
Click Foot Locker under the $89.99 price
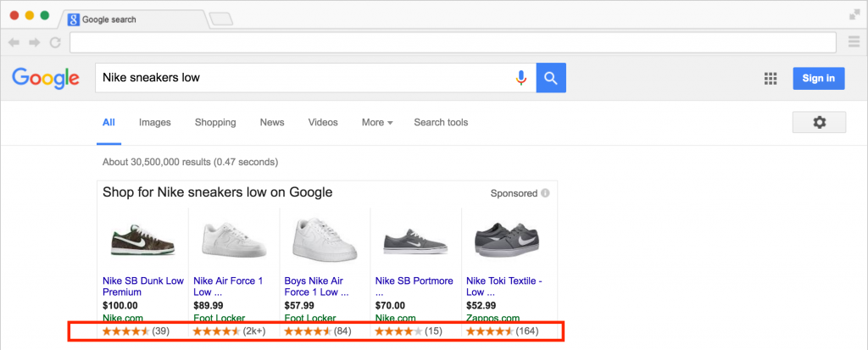(220, 318)
